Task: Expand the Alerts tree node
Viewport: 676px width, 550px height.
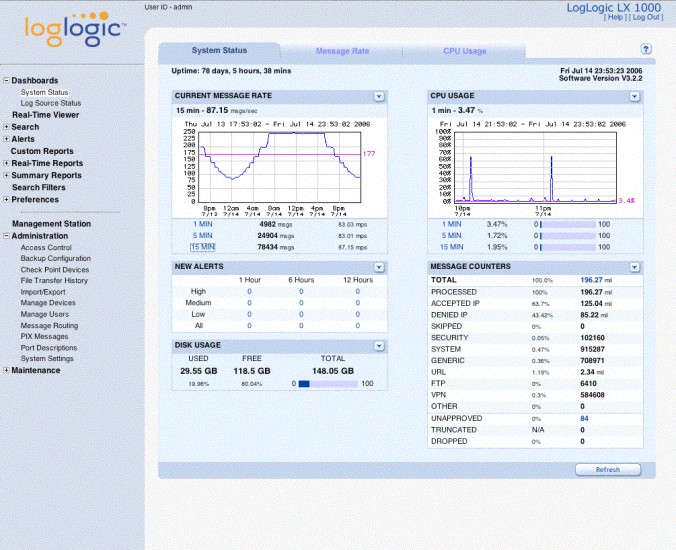Action: click(6, 139)
